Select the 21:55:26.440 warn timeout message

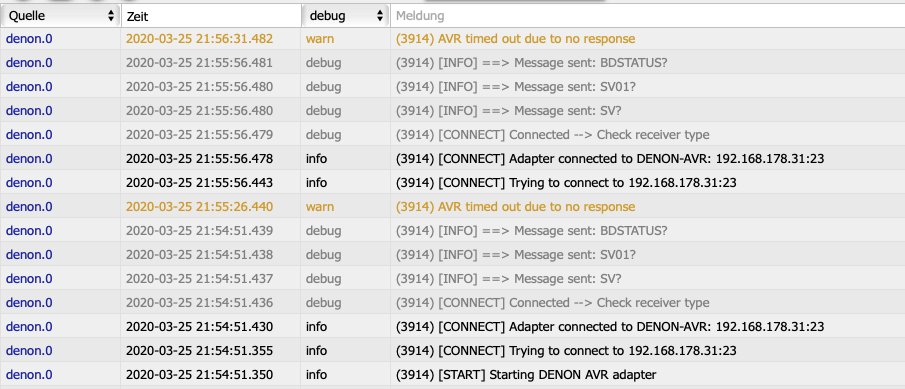tap(515, 207)
